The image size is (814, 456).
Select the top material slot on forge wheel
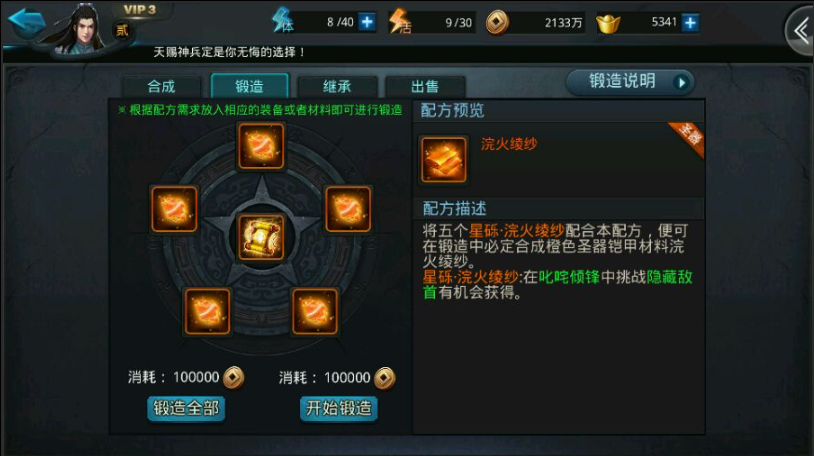pyautogui.click(x=261, y=146)
